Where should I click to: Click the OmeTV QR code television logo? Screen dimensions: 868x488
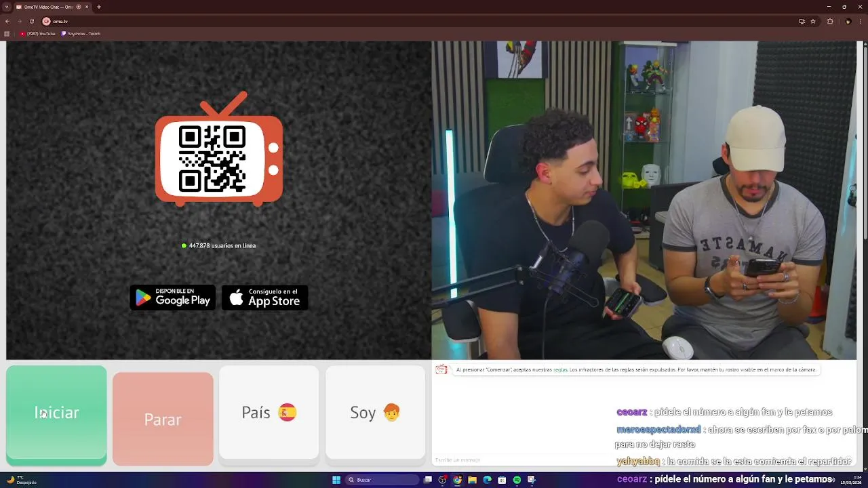[219, 149]
